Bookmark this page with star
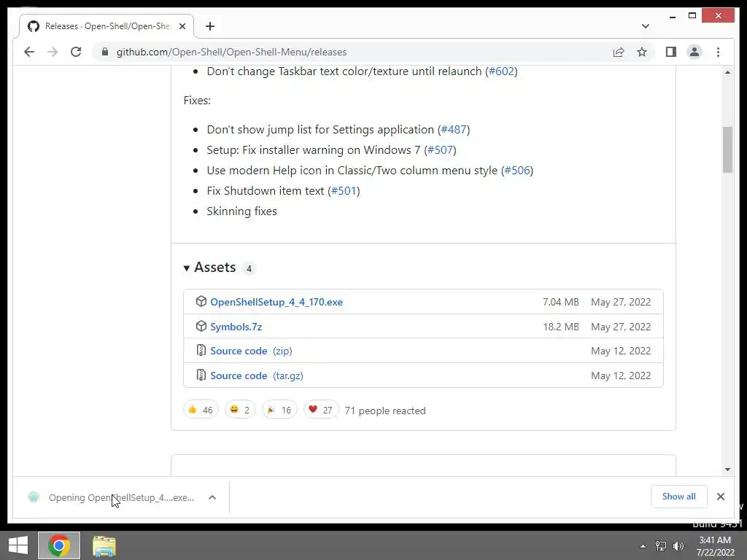This screenshot has height=560, width=747. [642, 52]
